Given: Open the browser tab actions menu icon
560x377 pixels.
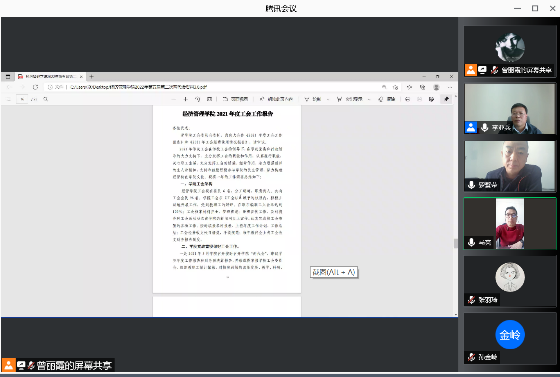Looking at the screenshot, I should 8,76.
